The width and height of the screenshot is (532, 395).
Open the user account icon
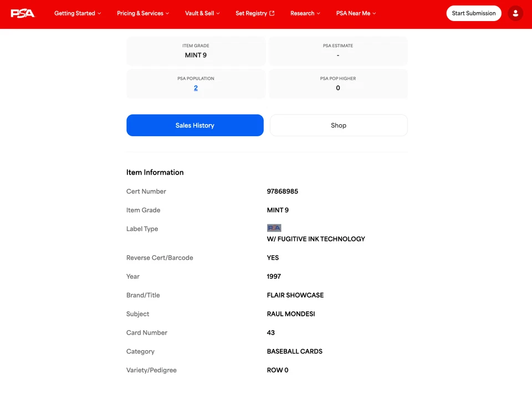(x=515, y=13)
